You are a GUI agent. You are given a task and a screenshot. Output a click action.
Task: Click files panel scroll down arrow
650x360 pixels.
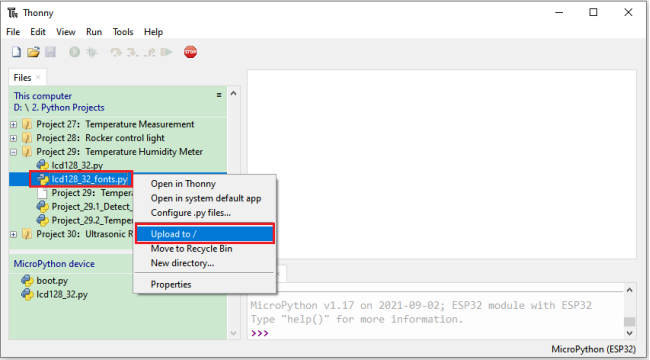coord(233,333)
